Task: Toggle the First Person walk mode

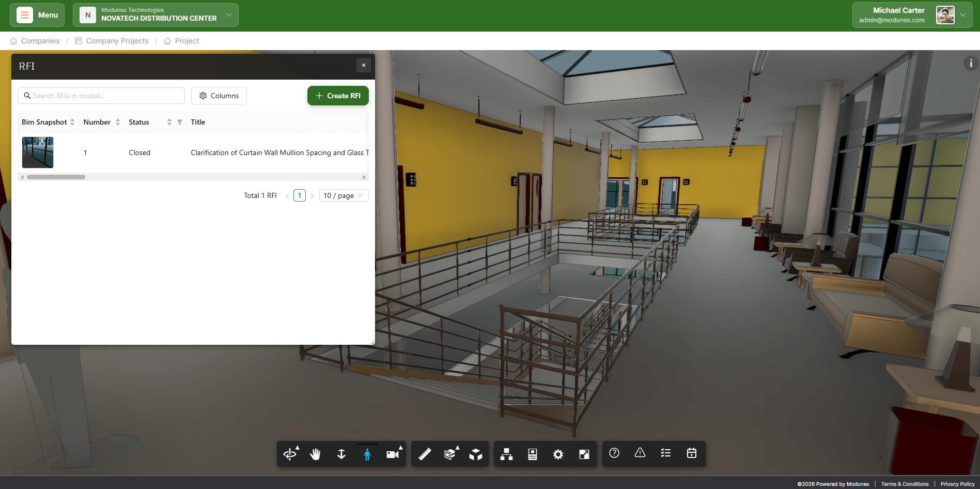Action: tap(367, 454)
